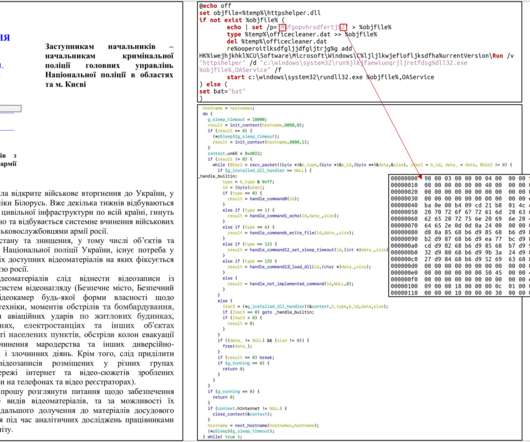This screenshot has height=442, width=530.
Task: Click hex dump offset '00000040'
Action: pyautogui.click(x=404, y=205)
